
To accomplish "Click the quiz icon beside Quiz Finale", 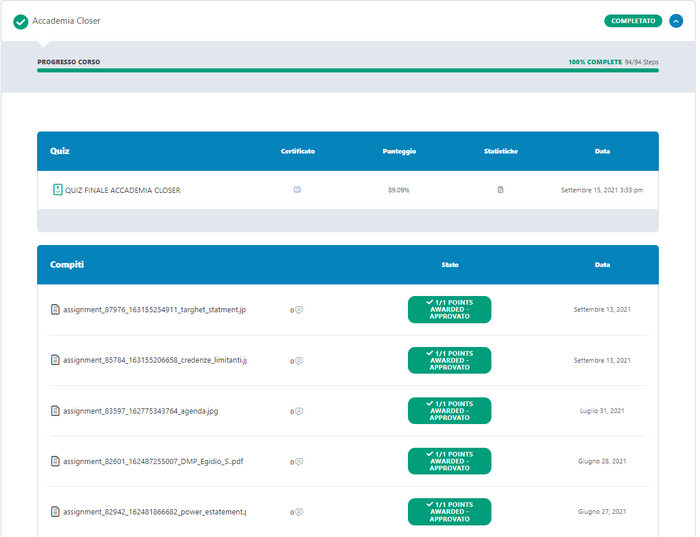I will (x=57, y=189).
